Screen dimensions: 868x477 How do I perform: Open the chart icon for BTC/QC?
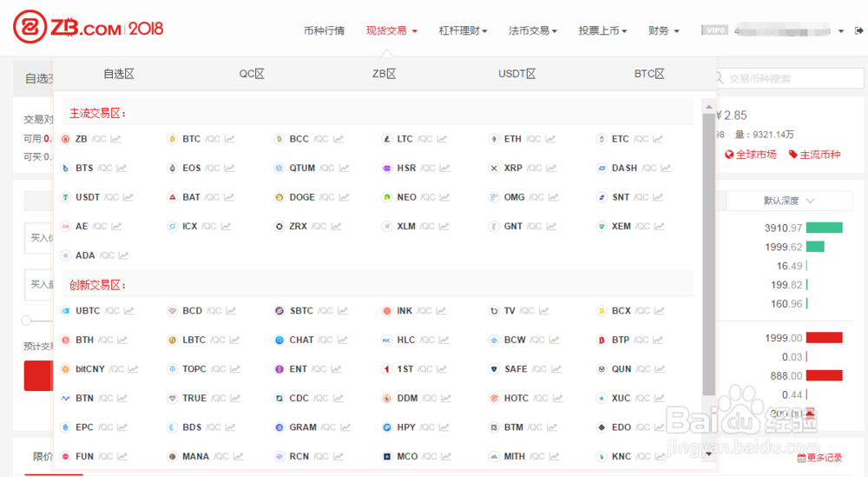pos(229,139)
